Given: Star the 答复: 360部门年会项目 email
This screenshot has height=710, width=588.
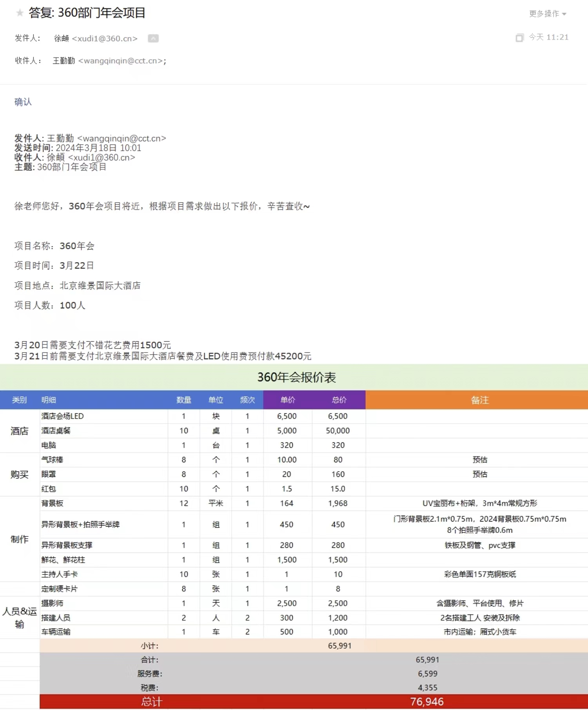Looking at the screenshot, I should click(20, 13).
